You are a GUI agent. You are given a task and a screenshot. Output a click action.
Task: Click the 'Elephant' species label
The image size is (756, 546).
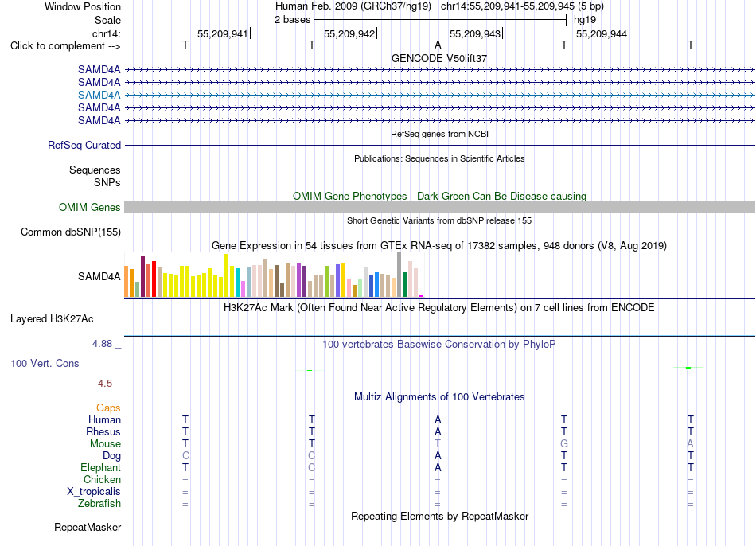(x=100, y=467)
